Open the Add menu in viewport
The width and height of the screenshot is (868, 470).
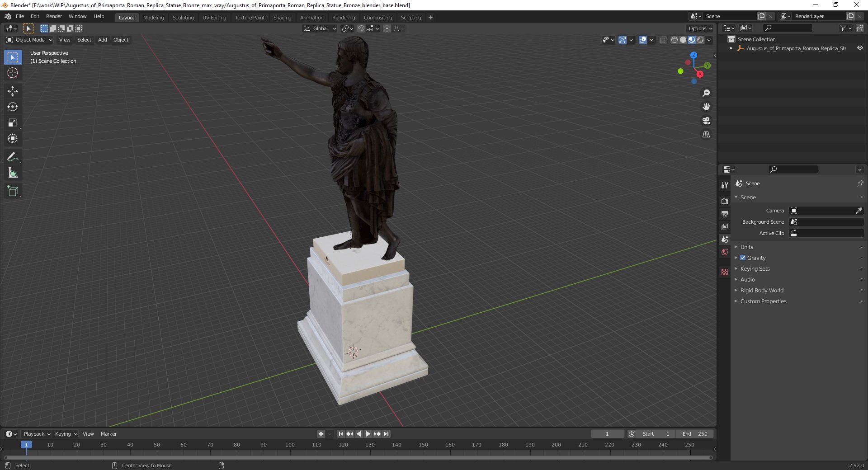(103, 40)
